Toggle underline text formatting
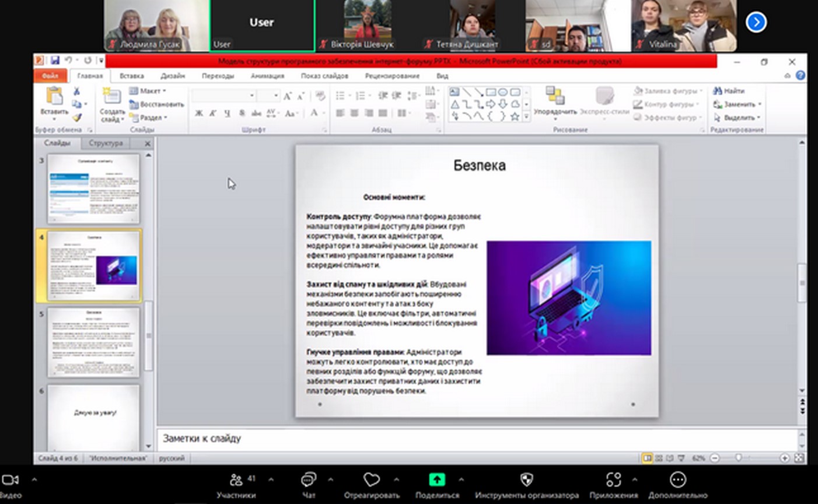This screenshot has height=504, width=818. coord(227,113)
